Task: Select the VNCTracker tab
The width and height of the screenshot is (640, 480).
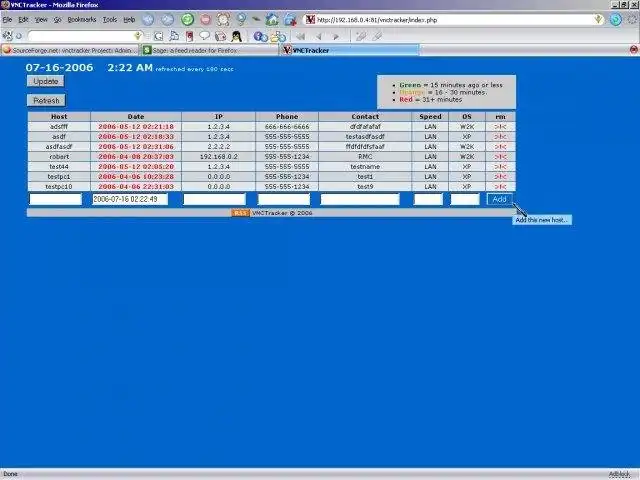Action: (349, 50)
